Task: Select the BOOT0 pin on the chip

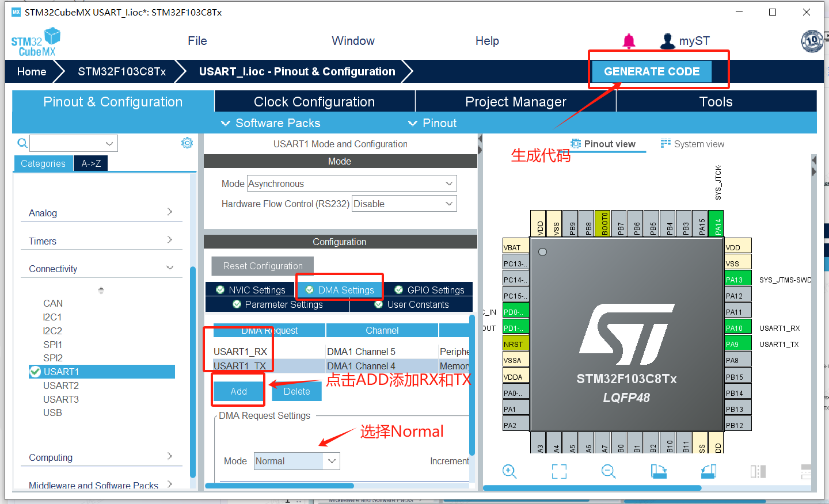Action: tap(603, 223)
